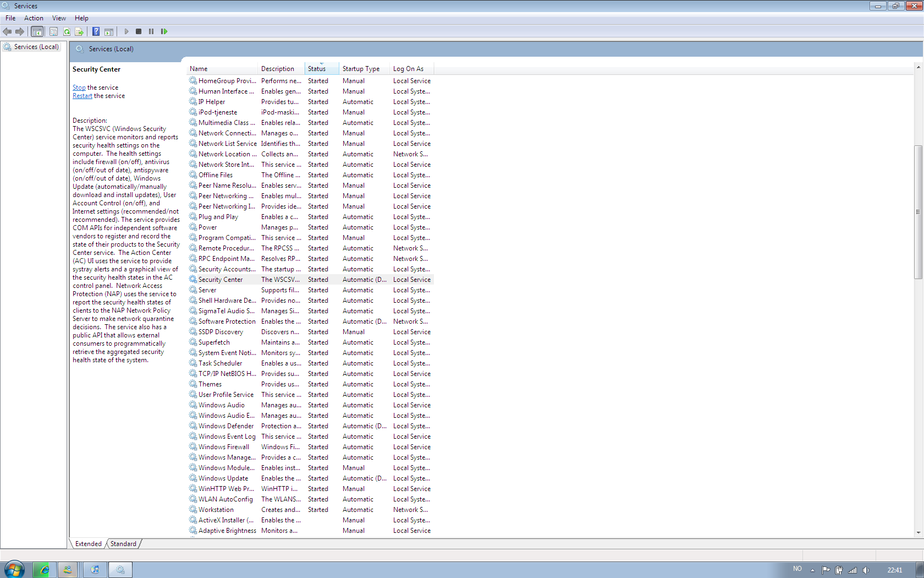Open the Action menu
Image resolution: width=924 pixels, height=578 pixels.
click(34, 18)
